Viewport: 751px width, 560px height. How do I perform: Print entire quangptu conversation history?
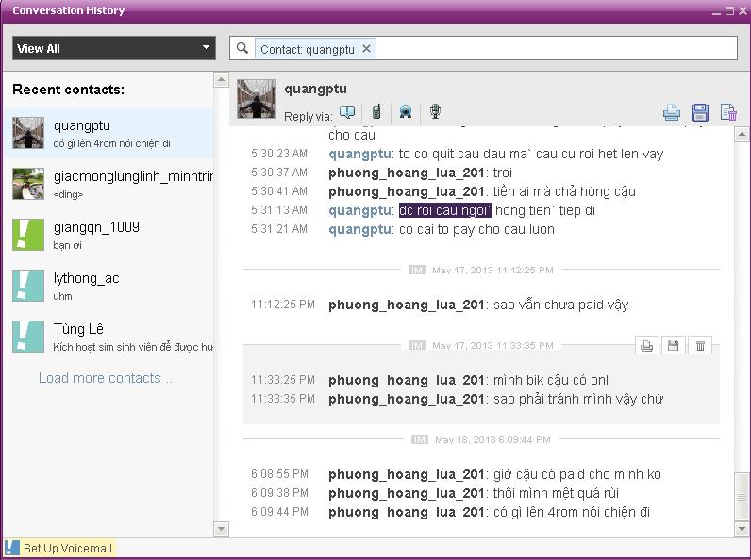click(x=672, y=112)
